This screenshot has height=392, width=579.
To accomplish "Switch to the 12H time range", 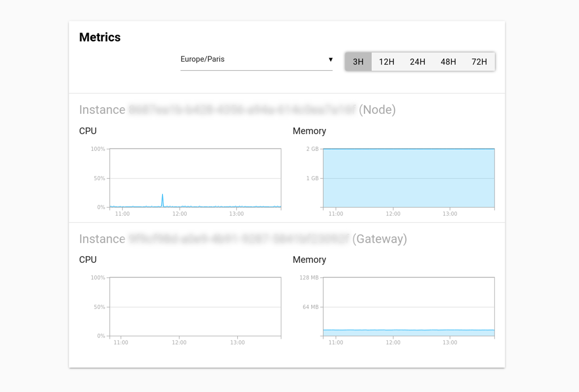I will coord(386,62).
